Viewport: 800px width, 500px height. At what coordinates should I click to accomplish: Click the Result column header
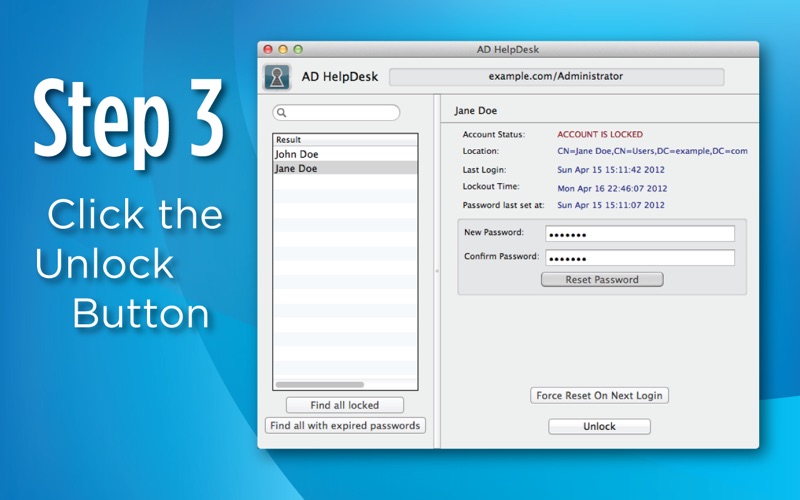[x=345, y=140]
